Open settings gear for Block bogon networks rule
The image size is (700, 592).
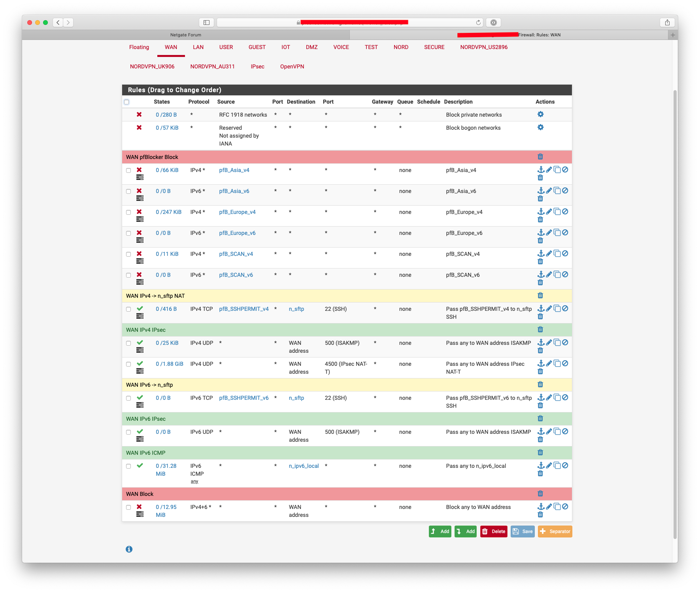coord(540,127)
